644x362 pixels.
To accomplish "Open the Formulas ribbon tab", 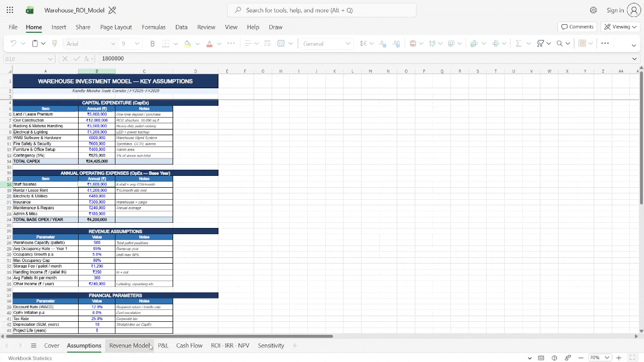I will point(153,27).
